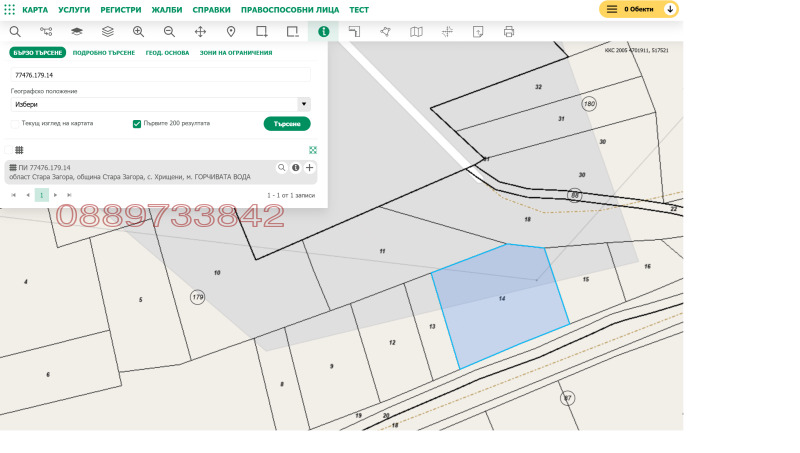Go to results page 1

click(42, 195)
